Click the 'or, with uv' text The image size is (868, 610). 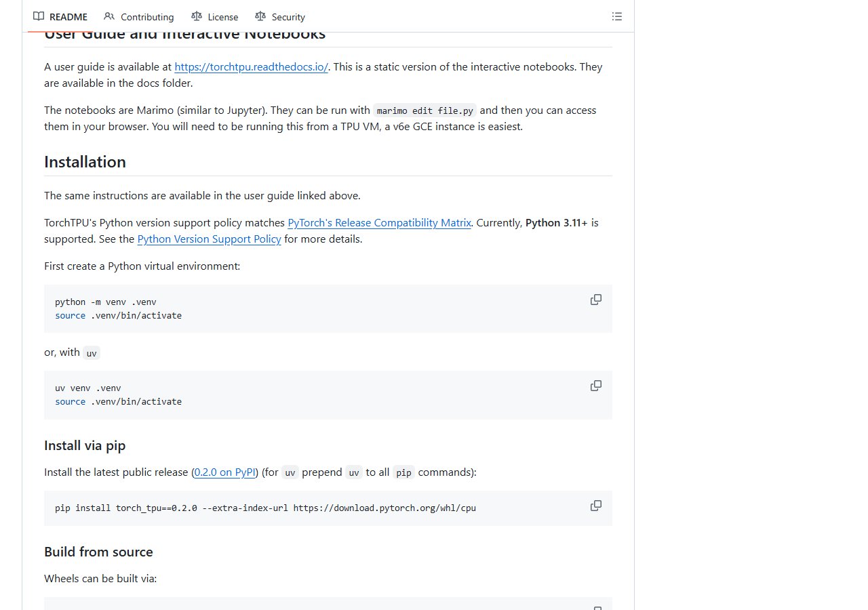point(72,352)
